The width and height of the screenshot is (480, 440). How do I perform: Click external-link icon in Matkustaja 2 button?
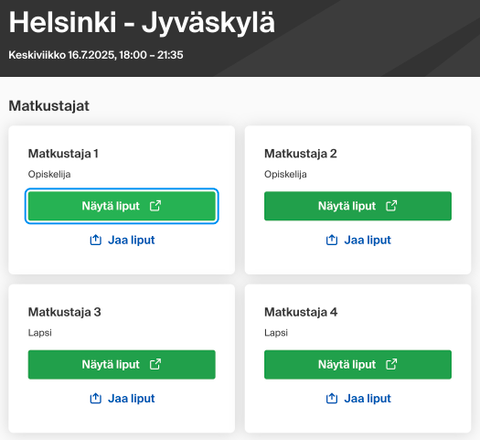391,206
